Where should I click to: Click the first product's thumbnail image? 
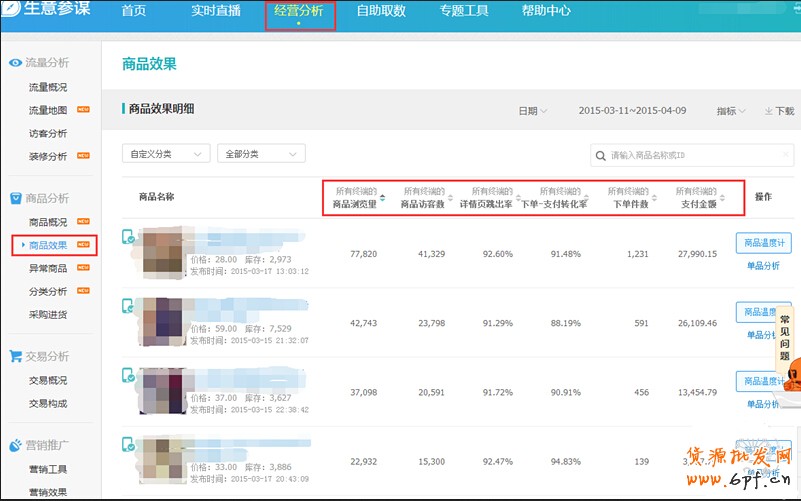click(x=162, y=253)
